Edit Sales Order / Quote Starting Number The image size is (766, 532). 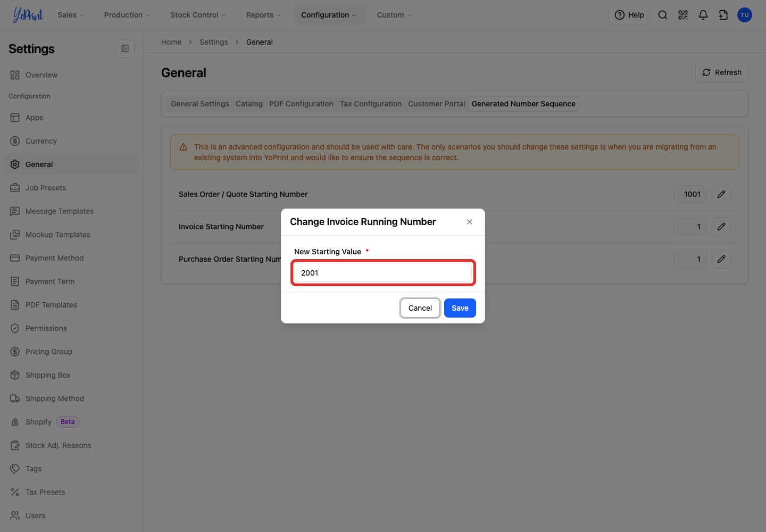tap(721, 194)
